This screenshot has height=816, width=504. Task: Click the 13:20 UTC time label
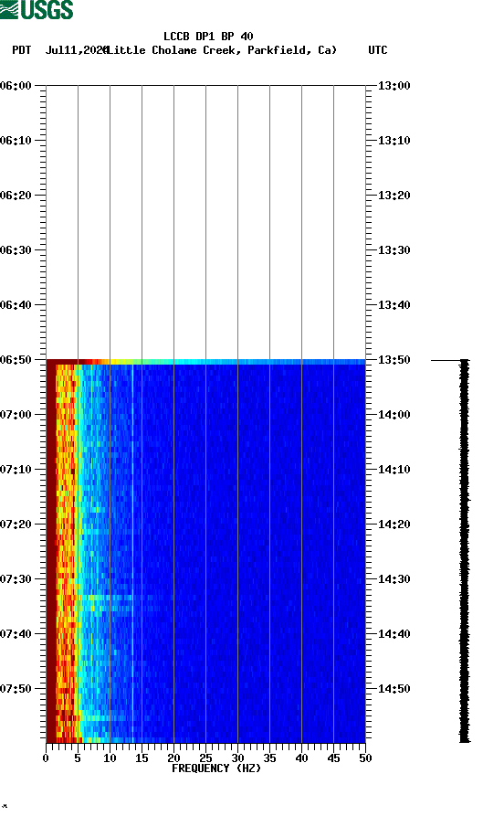[x=394, y=196]
